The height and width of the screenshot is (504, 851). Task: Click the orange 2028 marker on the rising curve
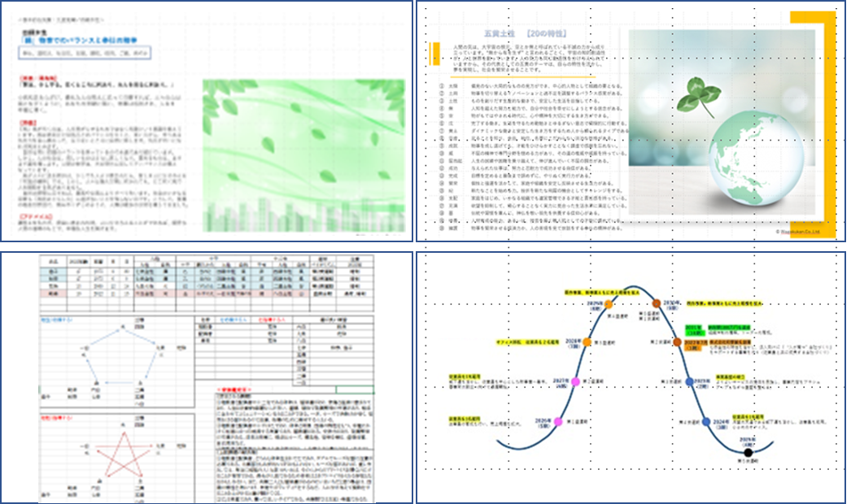tap(587, 342)
